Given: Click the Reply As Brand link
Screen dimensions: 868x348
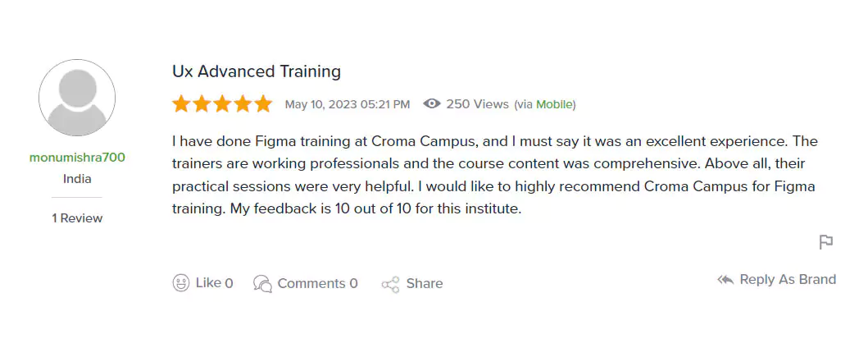Looking at the screenshot, I should (x=788, y=280).
